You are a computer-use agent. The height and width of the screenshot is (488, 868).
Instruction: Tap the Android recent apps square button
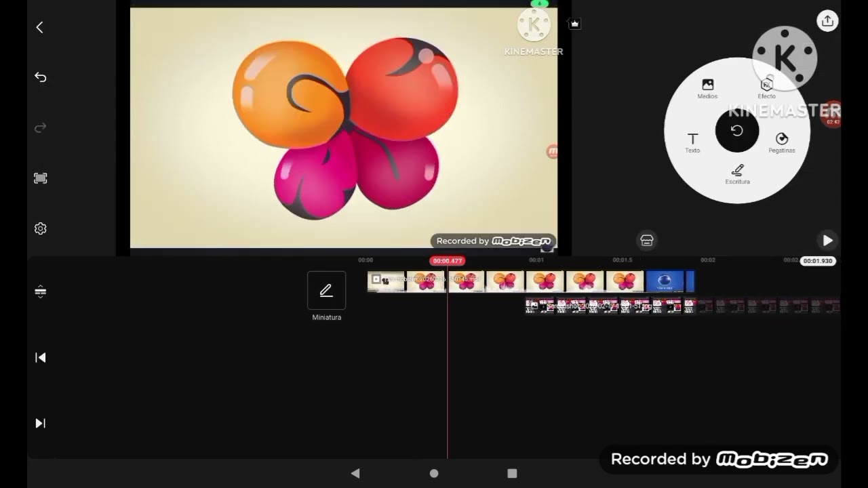pyautogui.click(x=512, y=473)
